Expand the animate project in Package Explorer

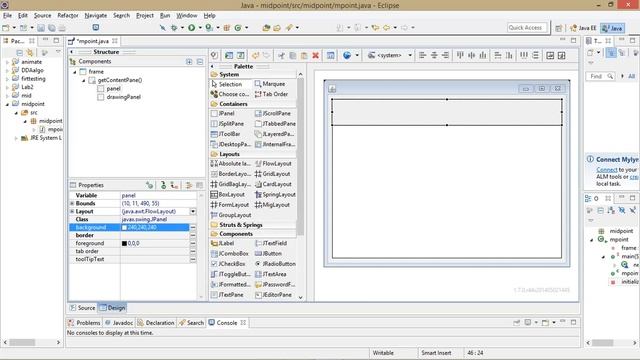(x=7, y=62)
